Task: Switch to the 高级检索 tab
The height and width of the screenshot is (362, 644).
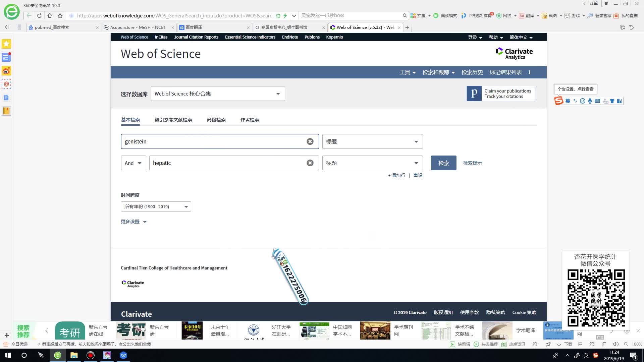Action: click(x=216, y=120)
